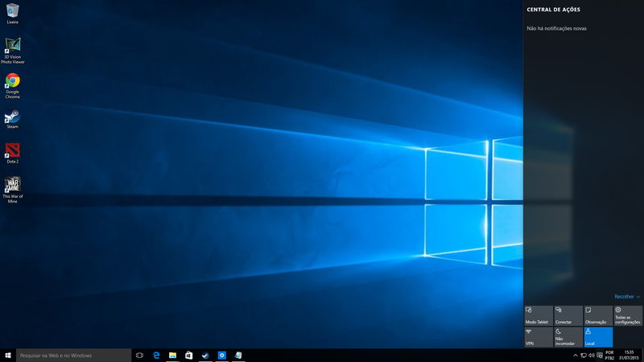The image size is (644, 362).
Task: Open the Lixeira recycle bin icon
Action: pyautogui.click(x=12, y=13)
